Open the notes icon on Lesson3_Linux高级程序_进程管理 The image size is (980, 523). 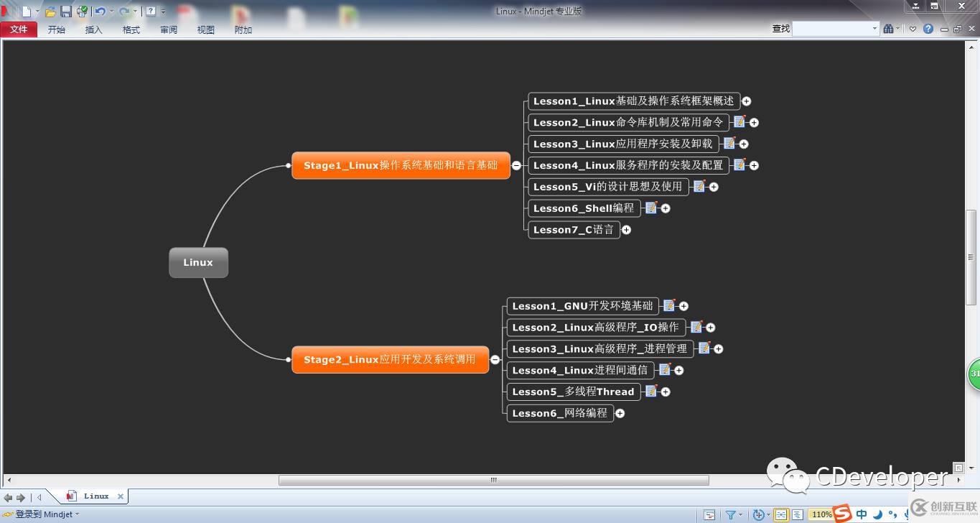704,348
